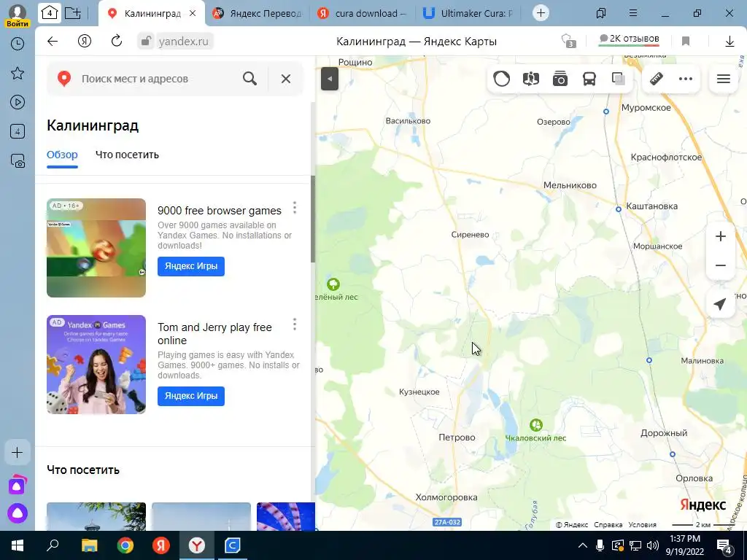
Task: Reload the current page
Action: click(x=117, y=41)
